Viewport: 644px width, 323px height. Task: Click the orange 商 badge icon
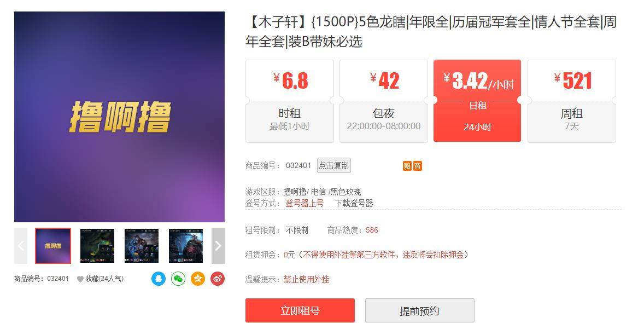click(x=417, y=166)
